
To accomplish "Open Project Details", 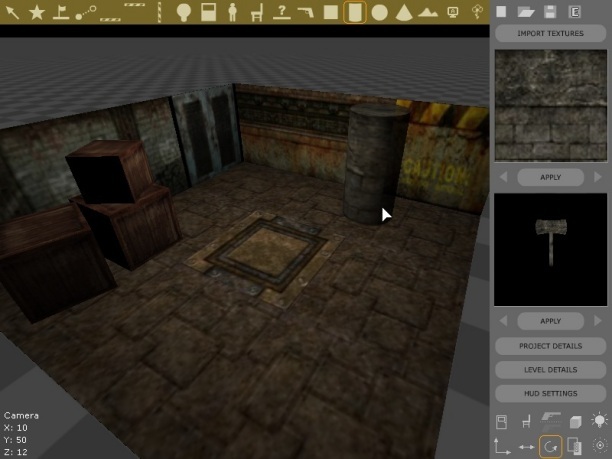I will 550,346.
